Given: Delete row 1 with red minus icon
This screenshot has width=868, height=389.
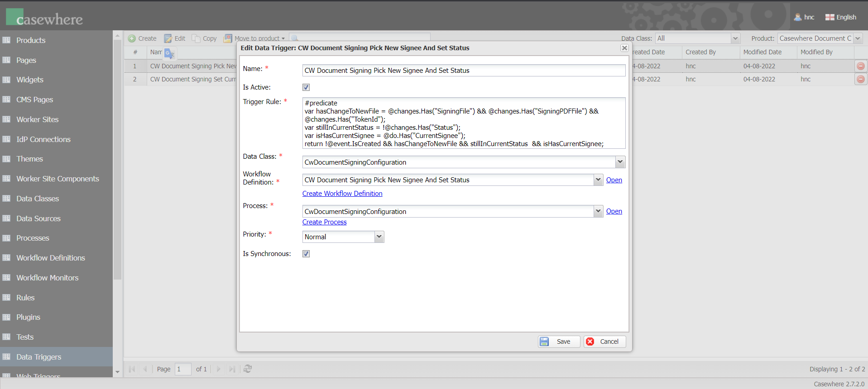Looking at the screenshot, I should [861, 66].
